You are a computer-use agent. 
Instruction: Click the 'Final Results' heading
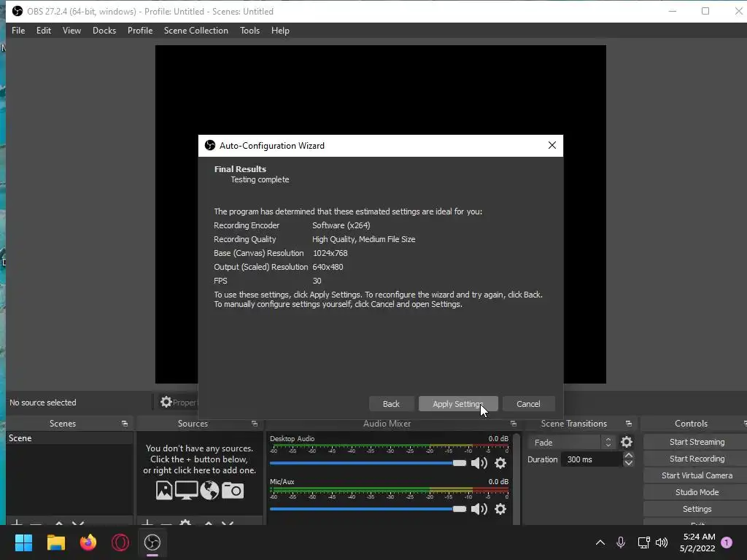[x=240, y=169]
